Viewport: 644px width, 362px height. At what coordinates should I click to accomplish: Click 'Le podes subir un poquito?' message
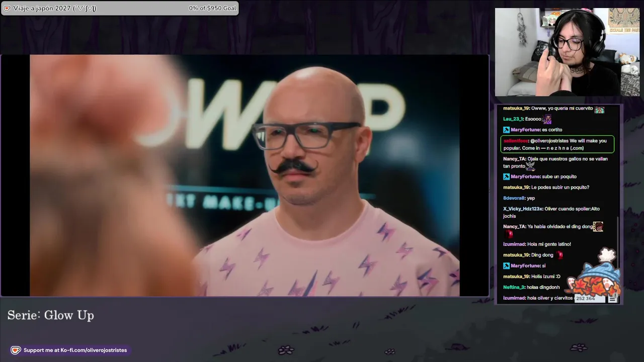point(560,188)
